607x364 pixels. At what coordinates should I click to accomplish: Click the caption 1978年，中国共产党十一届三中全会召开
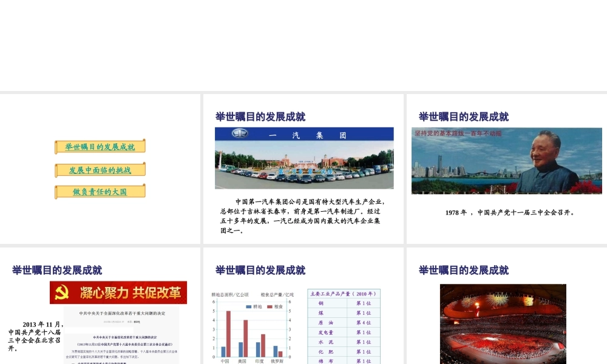pyautogui.click(x=509, y=212)
